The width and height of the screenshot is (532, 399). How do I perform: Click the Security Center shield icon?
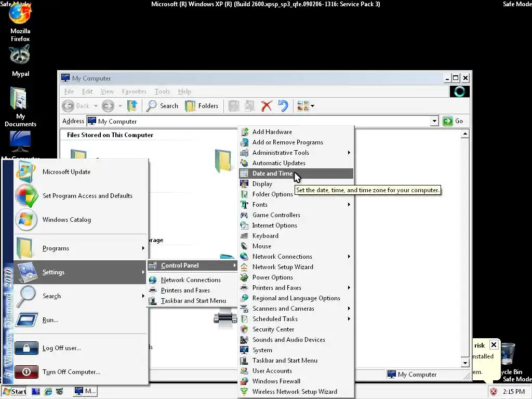click(x=244, y=329)
